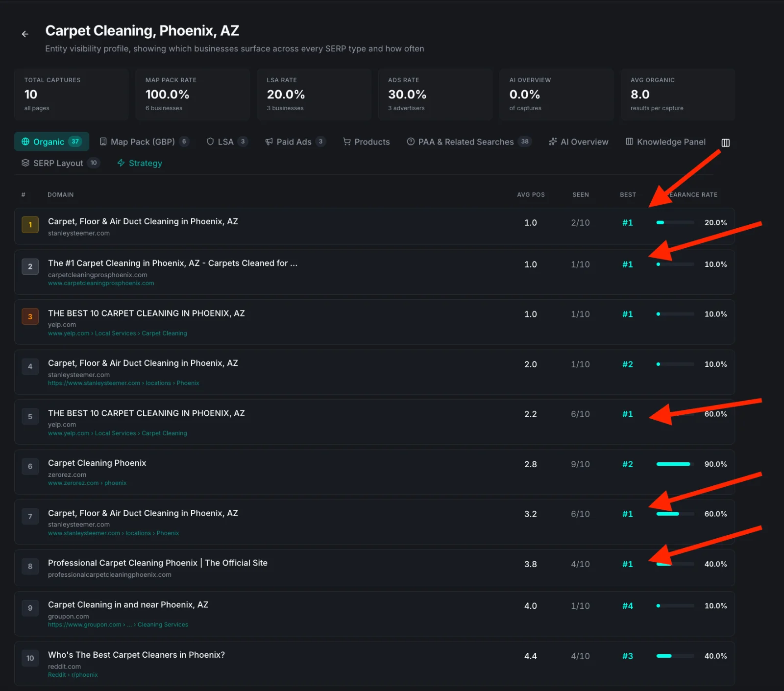Click rank badge 1 for stanleysteemer.com

(x=30, y=225)
